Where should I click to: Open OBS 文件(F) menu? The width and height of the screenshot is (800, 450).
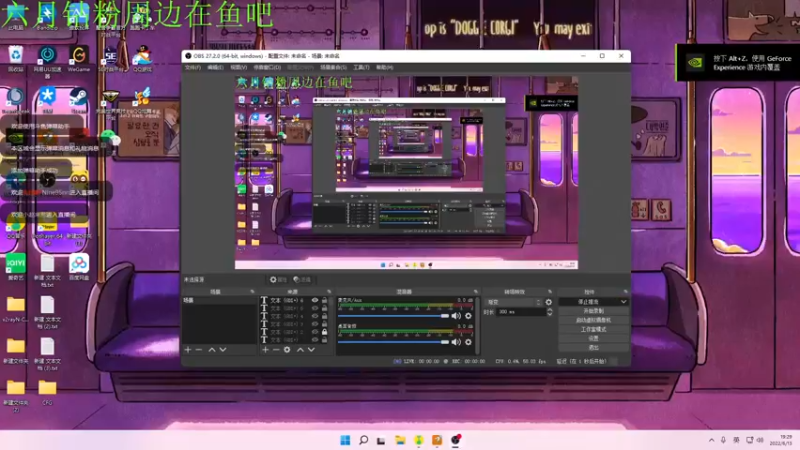192,67
